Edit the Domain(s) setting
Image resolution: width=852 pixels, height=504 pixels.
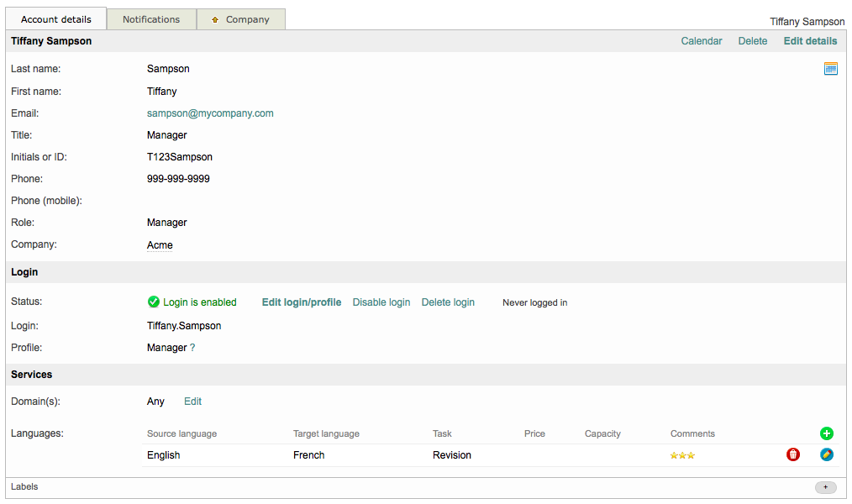(x=192, y=402)
